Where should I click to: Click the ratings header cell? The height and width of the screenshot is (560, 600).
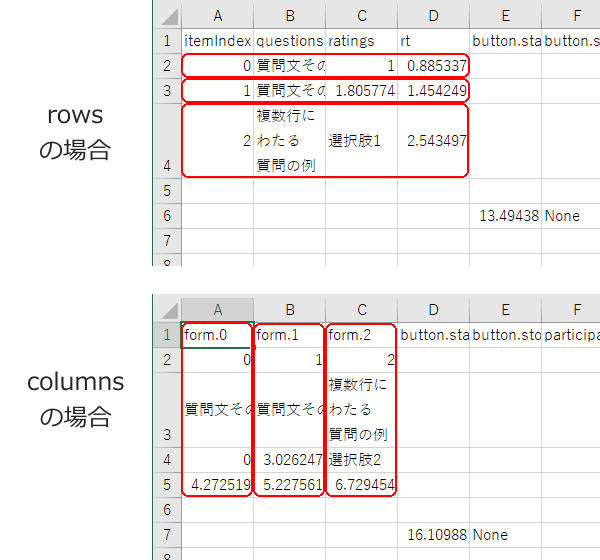point(362,41)
